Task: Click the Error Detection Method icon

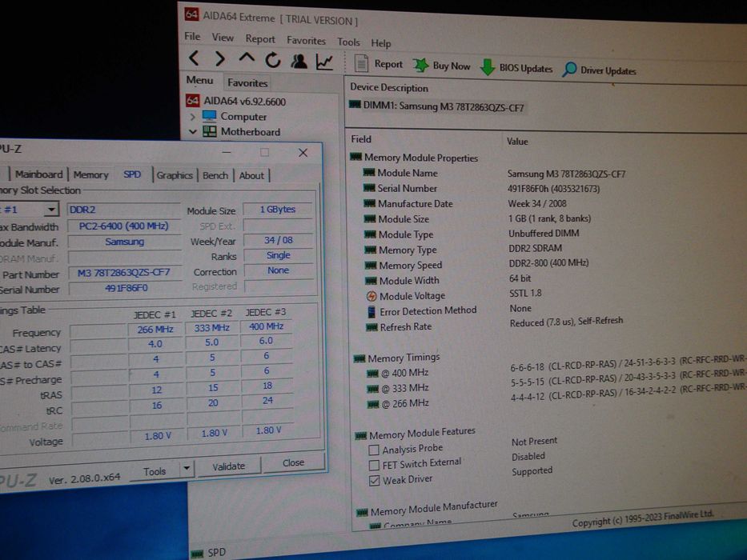Action: tap(371, 311)
